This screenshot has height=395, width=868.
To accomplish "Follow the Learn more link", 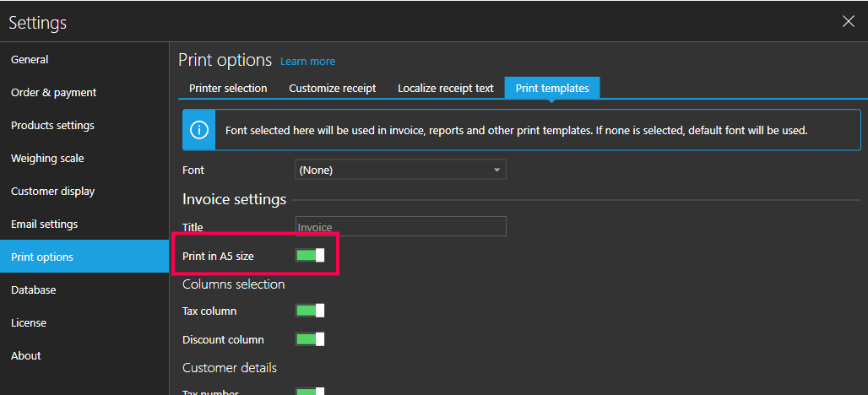I will (x=307, y=62).
